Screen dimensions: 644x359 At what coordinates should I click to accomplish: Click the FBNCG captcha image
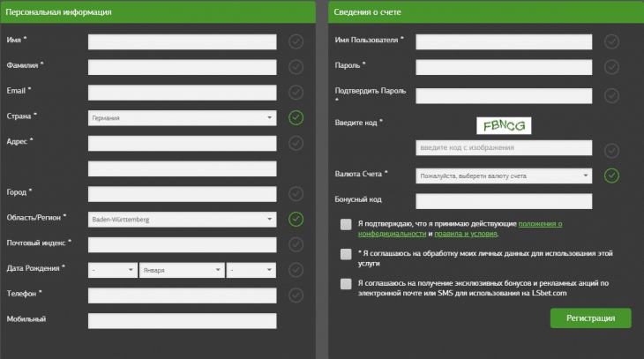pos(503,125)
